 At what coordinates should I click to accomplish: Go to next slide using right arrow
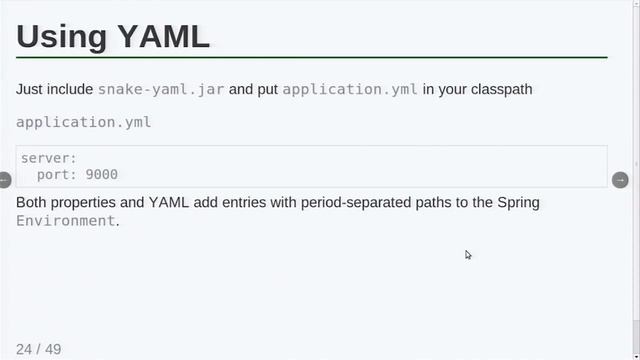[620, 180]
